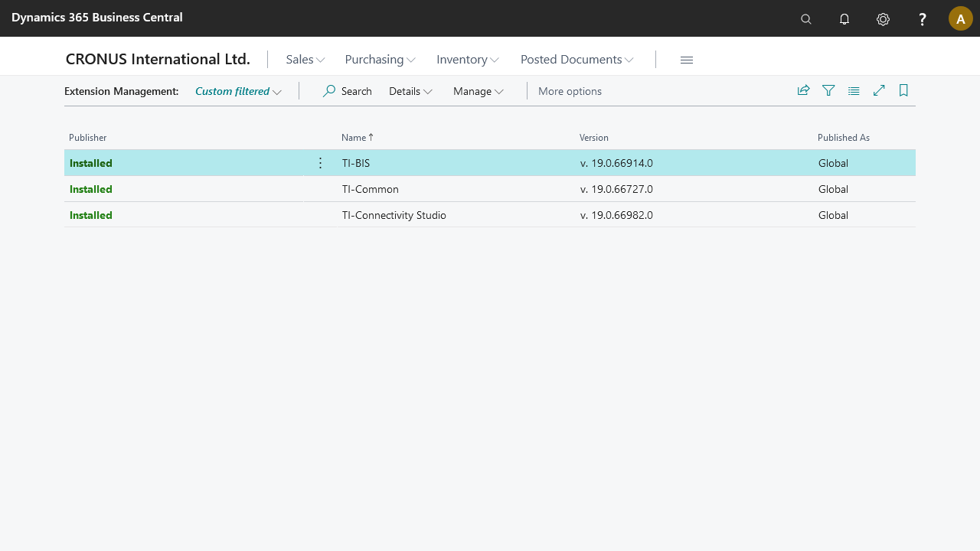This screenshot has height=551, width=980.
Task: Open the Custom filtered view dropdown
Action: click(238, 91)
